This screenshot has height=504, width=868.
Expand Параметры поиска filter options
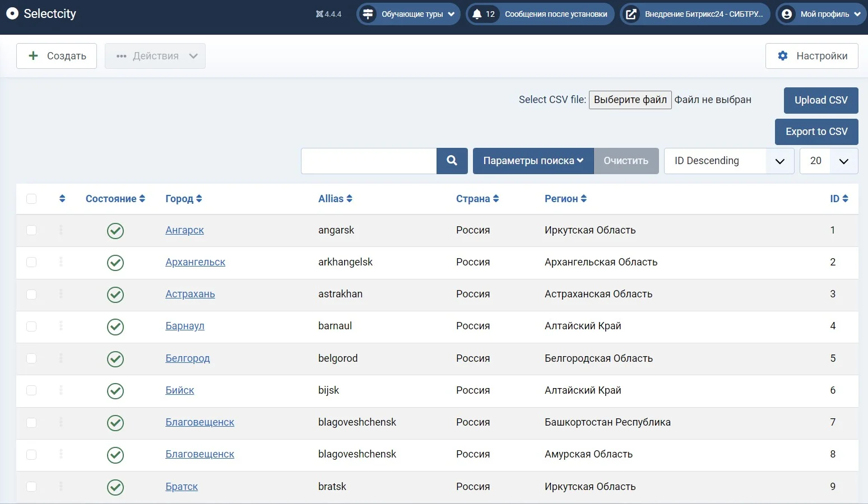click(533, 161)
